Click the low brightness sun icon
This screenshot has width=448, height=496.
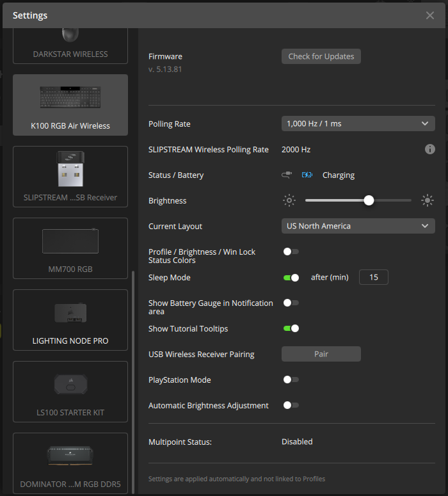coord(289,200)
